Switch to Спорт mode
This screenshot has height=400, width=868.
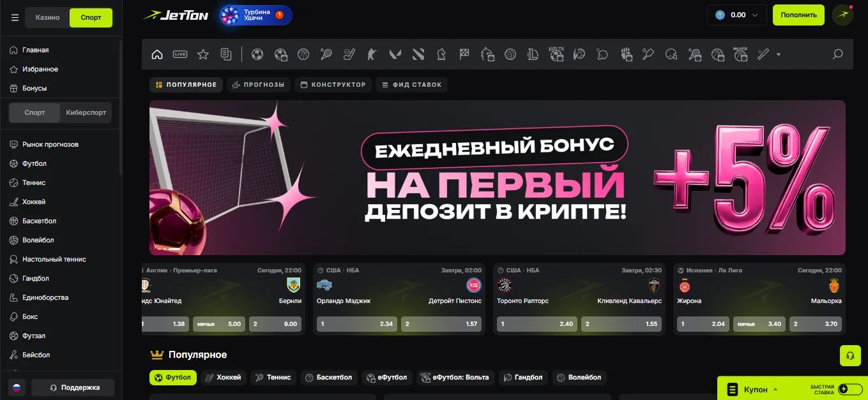[x=91, y=17]
